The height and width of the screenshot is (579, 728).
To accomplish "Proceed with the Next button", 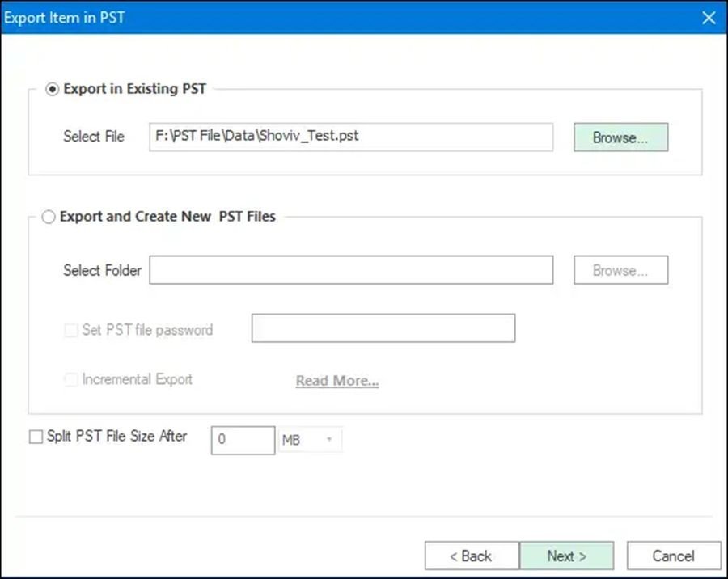I will pyautogui.click(x=566, y=556).
